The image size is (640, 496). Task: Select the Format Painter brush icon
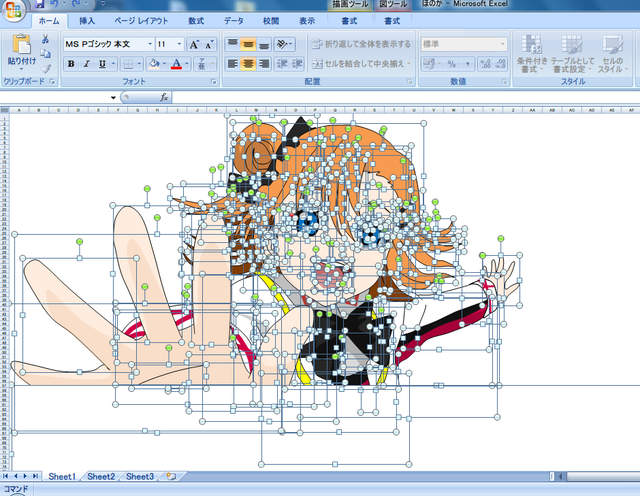pos(45,68)
